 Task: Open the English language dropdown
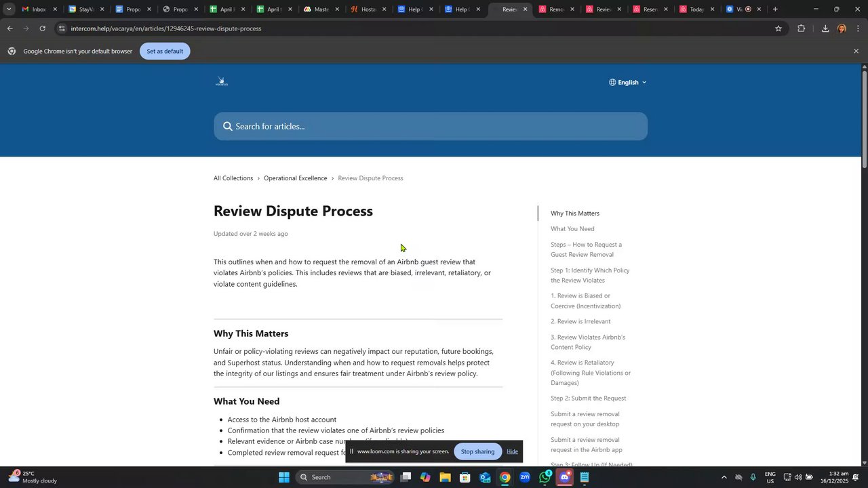[627, 82]
